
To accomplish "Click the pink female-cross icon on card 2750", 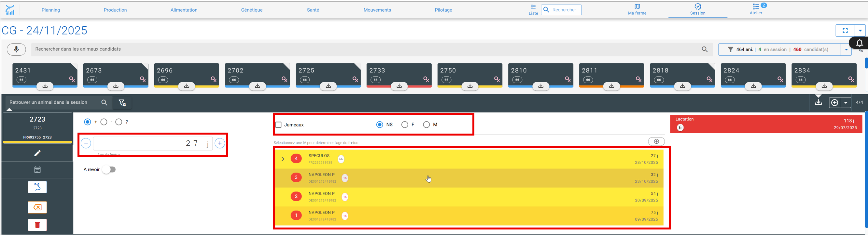I will pyautogui.click(x=497, y=79).
